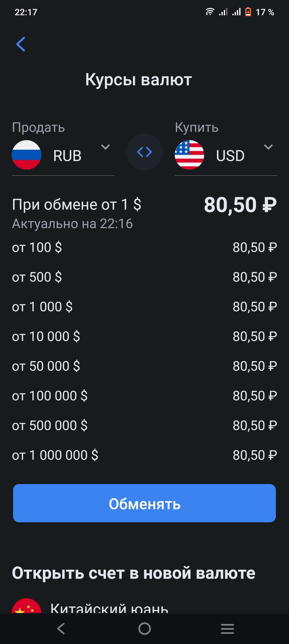Viewport: 289px width, 644px height.
Task: Tap the battery indicator in status bar
Action: pos(248,12)
